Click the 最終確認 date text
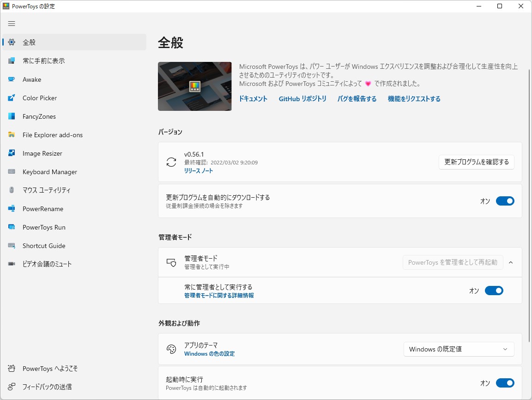This screenshot has height=400, width=532. (221, 163)
